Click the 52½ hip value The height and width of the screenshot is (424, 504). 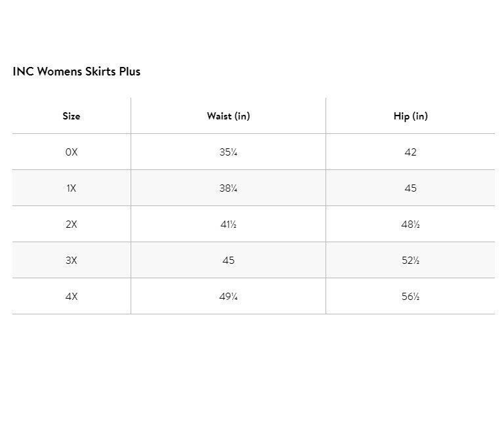coord(410,260)
